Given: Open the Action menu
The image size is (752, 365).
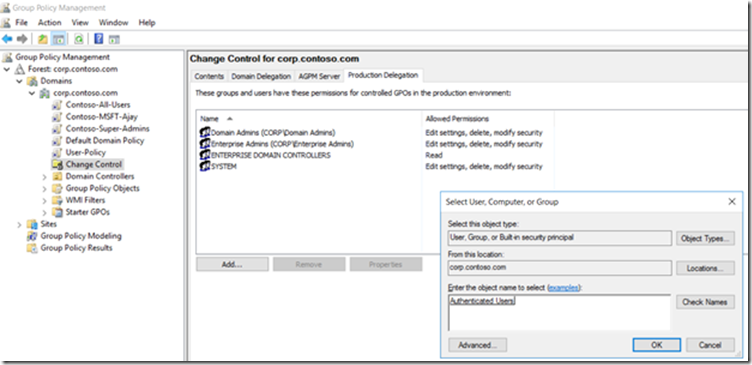Looking at the screenshot, I should [x=50, y=23].
